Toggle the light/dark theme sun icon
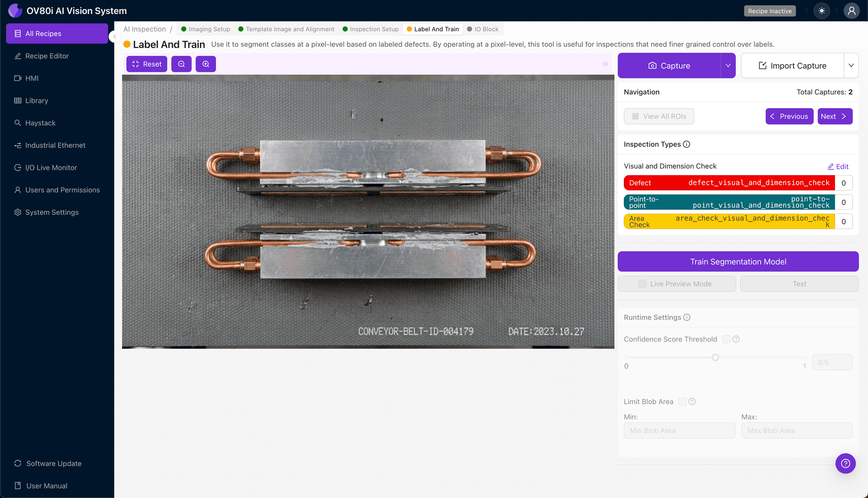This screenshot has height=498, width=868. [x=821, y=11]
